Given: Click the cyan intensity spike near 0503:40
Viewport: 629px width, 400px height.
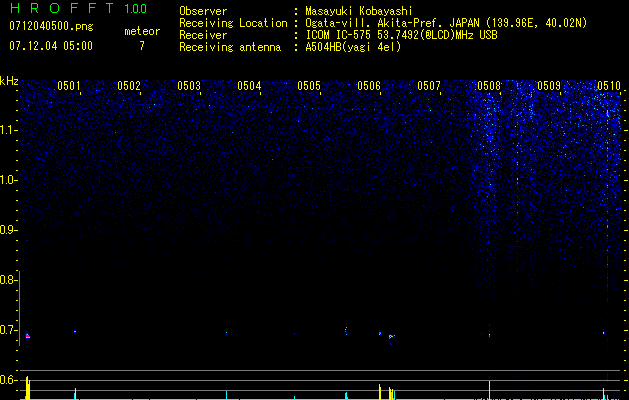Looking at the screenshot, I should point(227,395).
